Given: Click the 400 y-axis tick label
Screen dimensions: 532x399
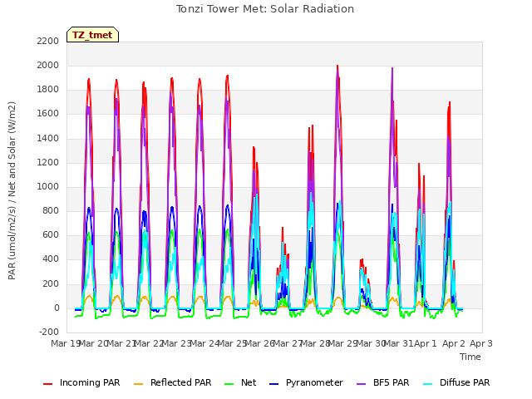Looking at the screenshot, I should (50, 259).
